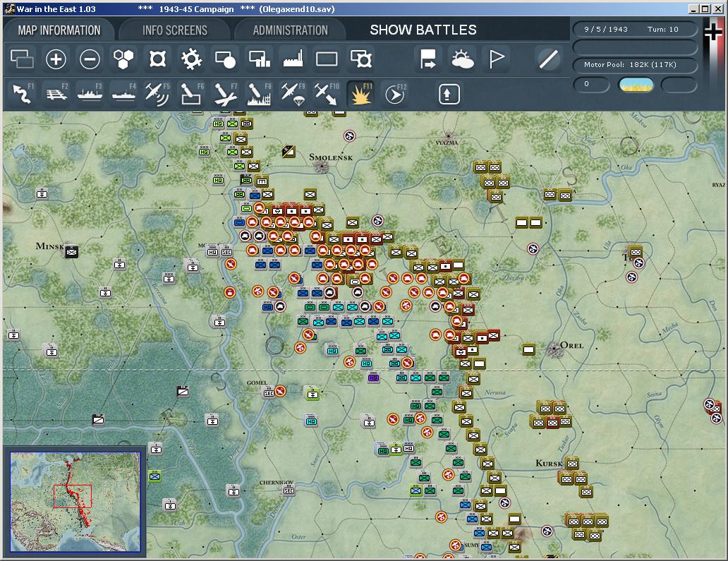Select F1 move mode arrow icon

pos(22,93)
